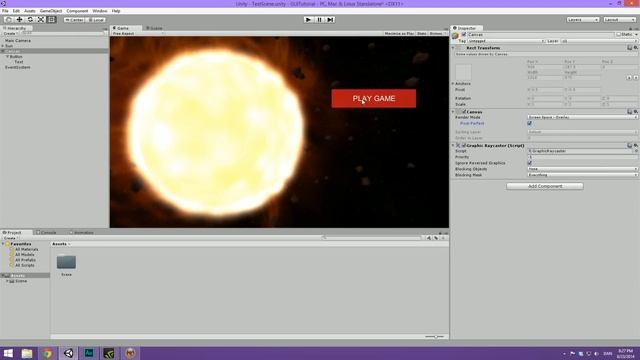This screenshot has width=640, height=360.
Task: Open the Edit menu
Action: [16, 11]
